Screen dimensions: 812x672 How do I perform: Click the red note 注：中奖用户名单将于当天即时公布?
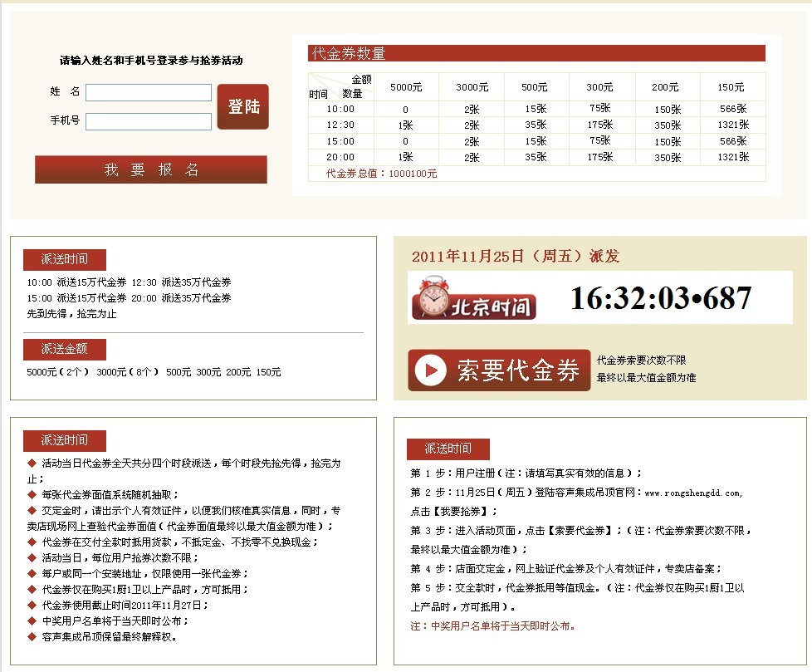pyautogui.click(x=493, y=626)
